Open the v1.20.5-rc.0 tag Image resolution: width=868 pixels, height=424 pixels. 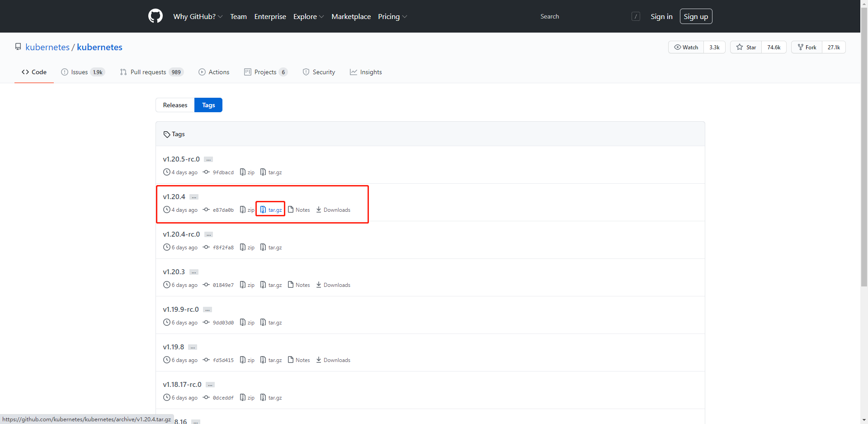click(181, 159)
